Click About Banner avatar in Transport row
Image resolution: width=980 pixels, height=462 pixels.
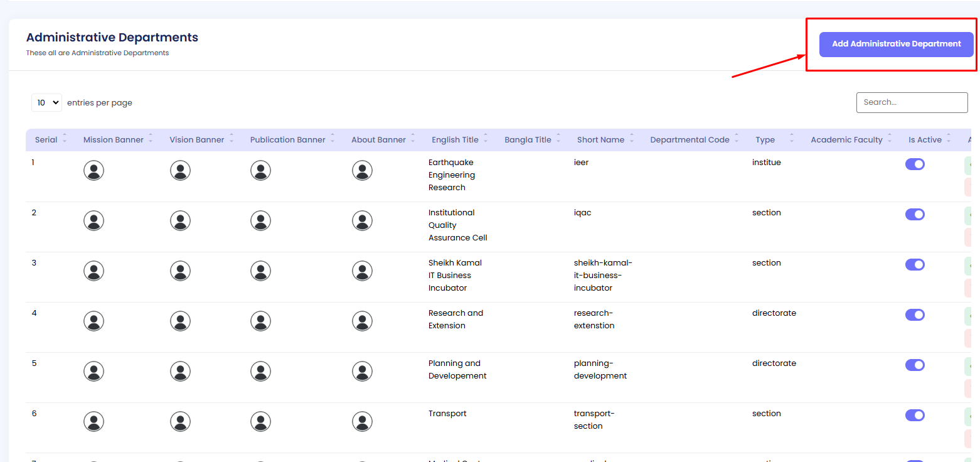click(362, 422)
